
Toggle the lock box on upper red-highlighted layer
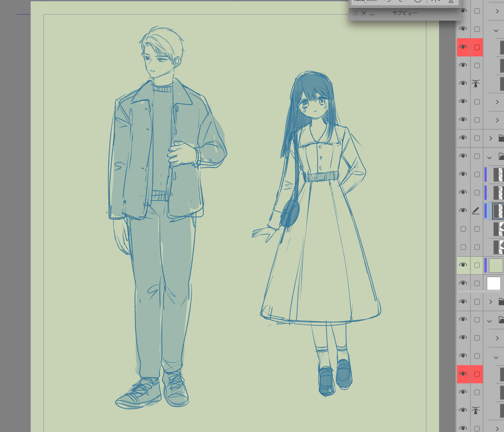point(477,47)
